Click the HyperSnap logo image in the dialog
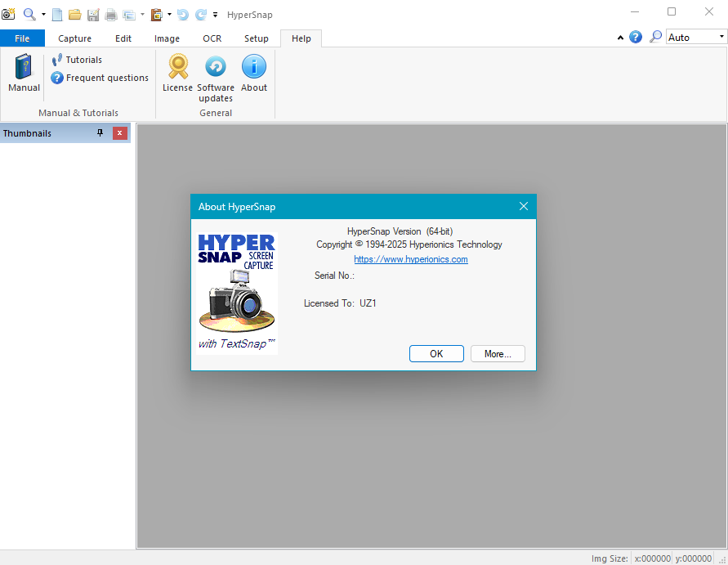Viewport: 728px width, 565px height. click(237, 294)
